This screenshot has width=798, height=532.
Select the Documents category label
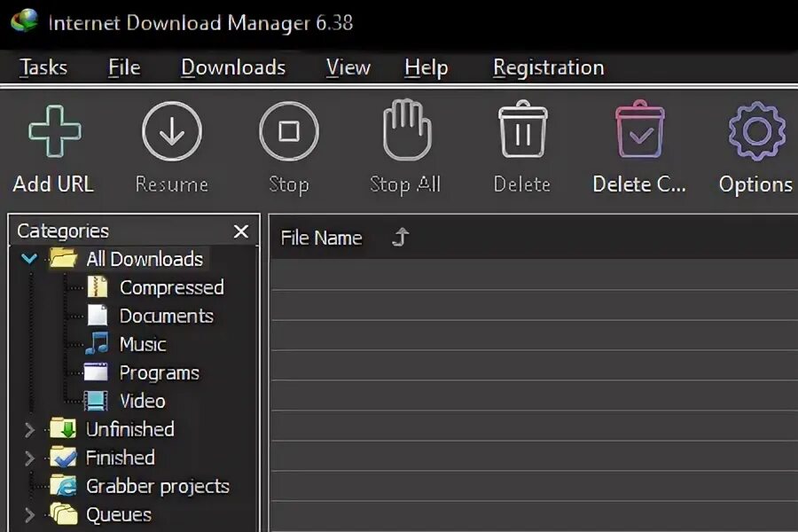pyautogui.click(x=167, y=317)
